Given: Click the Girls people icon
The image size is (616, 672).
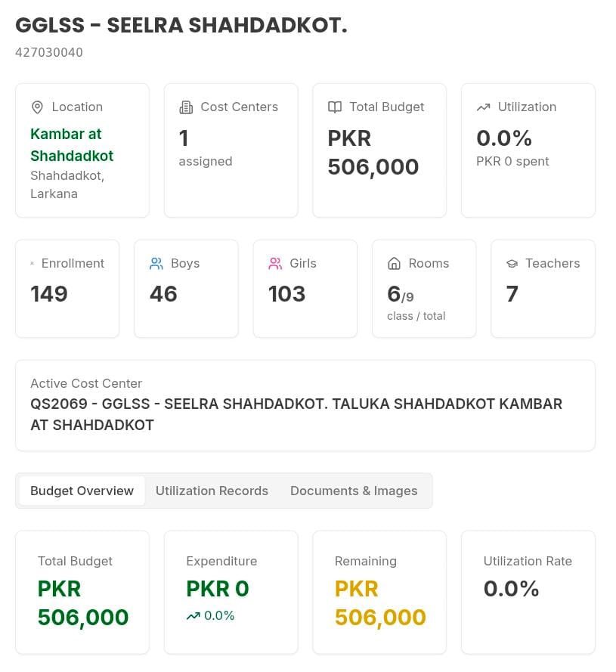Looking at the screenshot, I should pos(275,264).
